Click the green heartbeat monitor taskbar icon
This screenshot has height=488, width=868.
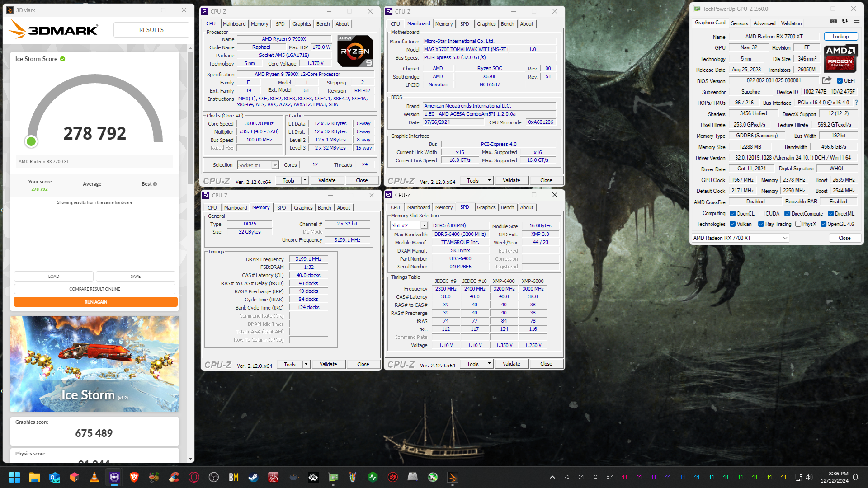(x=373, y=477)
